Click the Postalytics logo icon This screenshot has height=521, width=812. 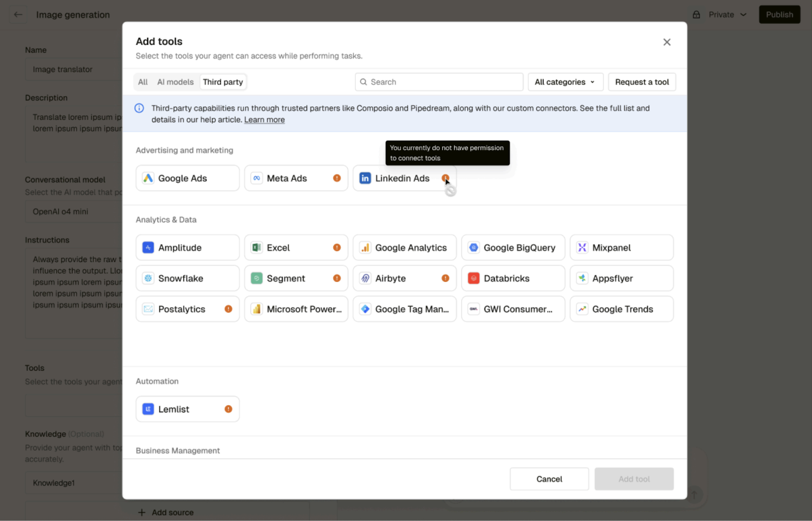click(x=148, y=309)
